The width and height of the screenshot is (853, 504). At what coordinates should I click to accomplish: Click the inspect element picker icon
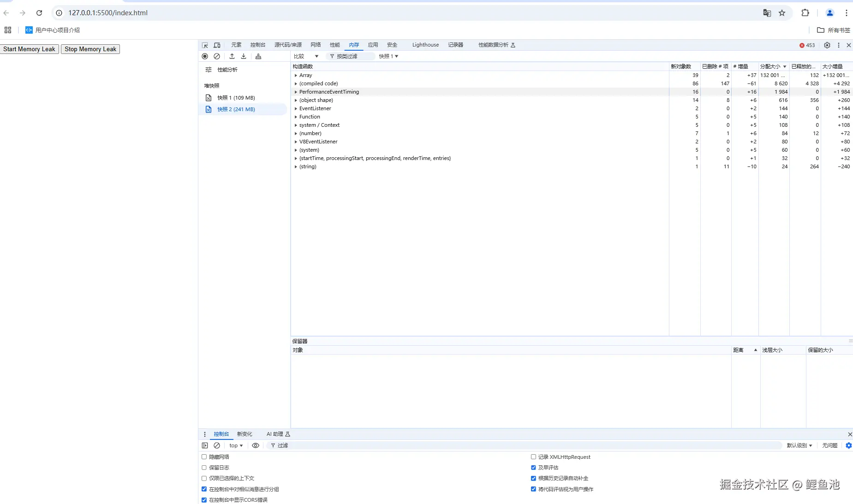(x=205, y=45)
